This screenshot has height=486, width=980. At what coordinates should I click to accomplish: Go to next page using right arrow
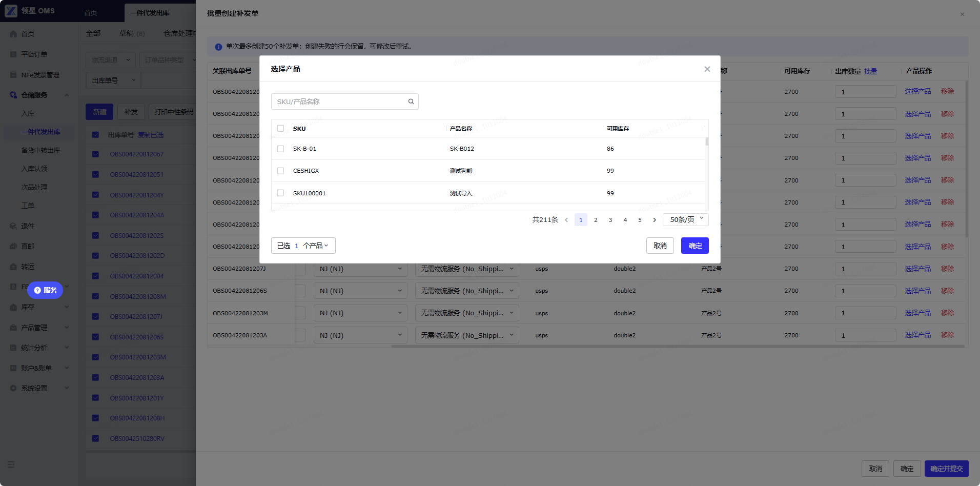point(655,220)
